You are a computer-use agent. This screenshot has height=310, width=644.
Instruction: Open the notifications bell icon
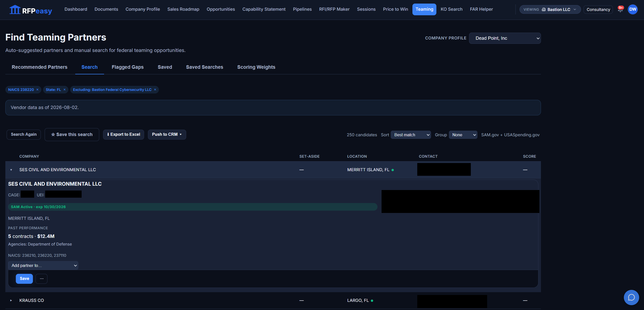click(620, 9)
